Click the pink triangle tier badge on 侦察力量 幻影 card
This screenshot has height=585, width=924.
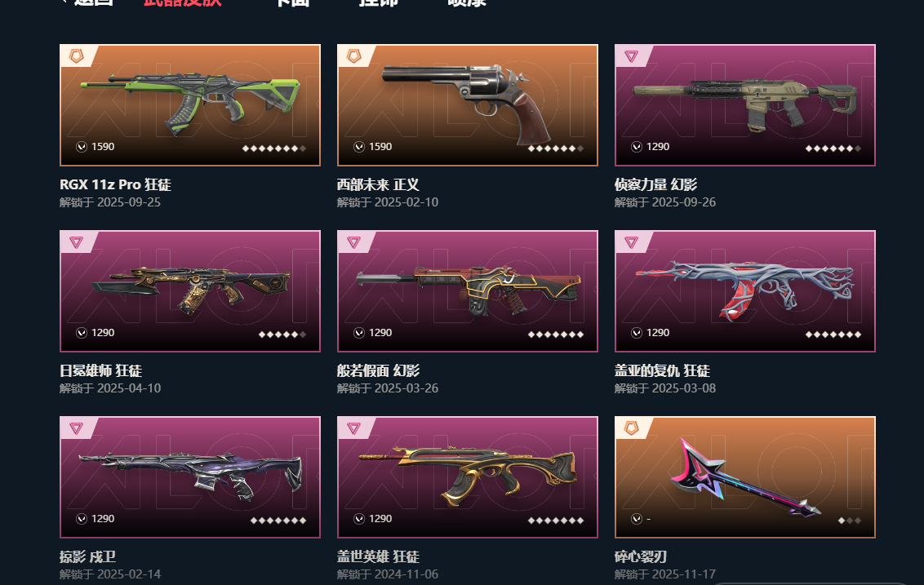tap(631, 56)
